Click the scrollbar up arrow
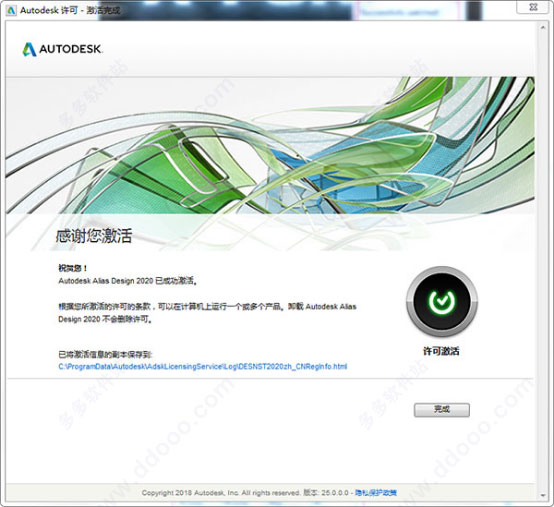 click(543, 27)
